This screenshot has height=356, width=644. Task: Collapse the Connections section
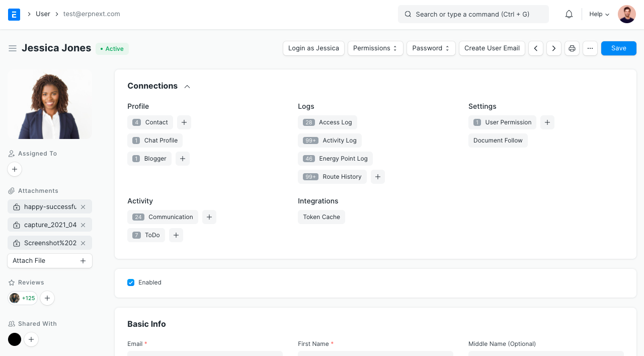point(187,86)
